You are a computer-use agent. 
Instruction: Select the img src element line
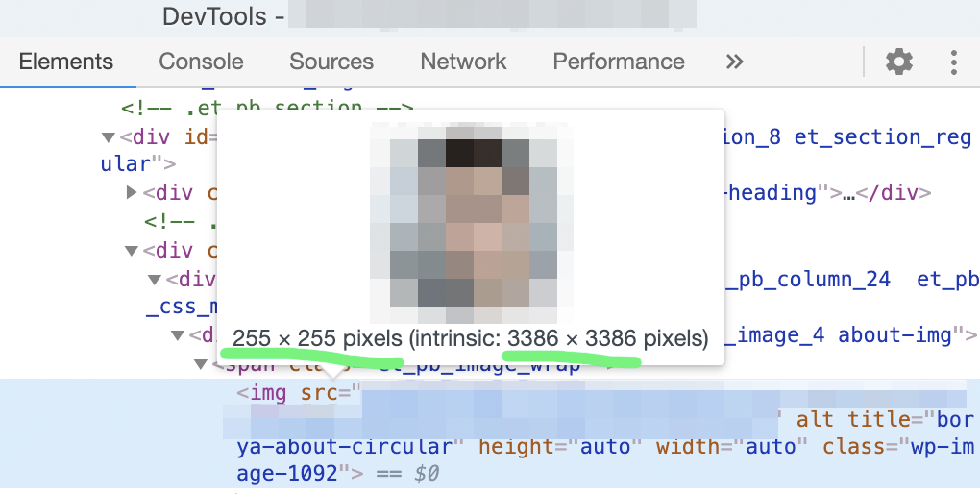click(x=490, y=433)
